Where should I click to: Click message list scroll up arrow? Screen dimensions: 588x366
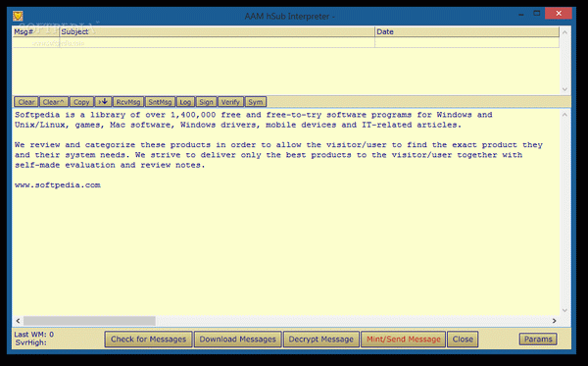(x=564, y=32)
